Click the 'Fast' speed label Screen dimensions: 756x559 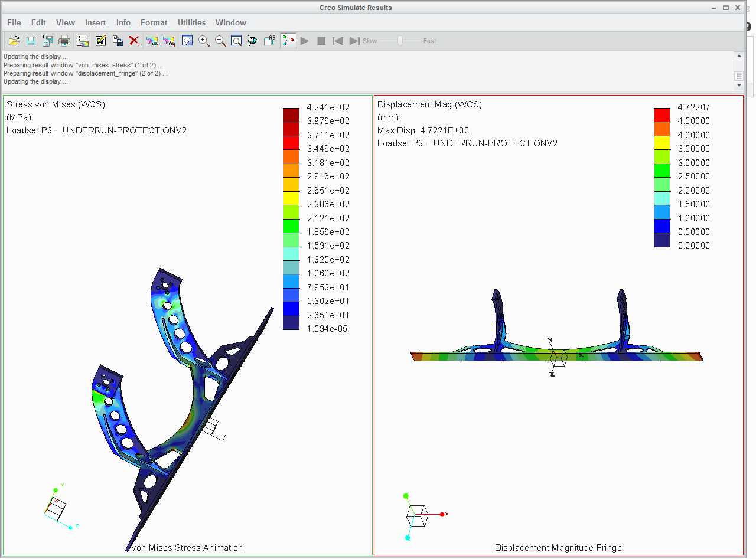pos(429,41)
